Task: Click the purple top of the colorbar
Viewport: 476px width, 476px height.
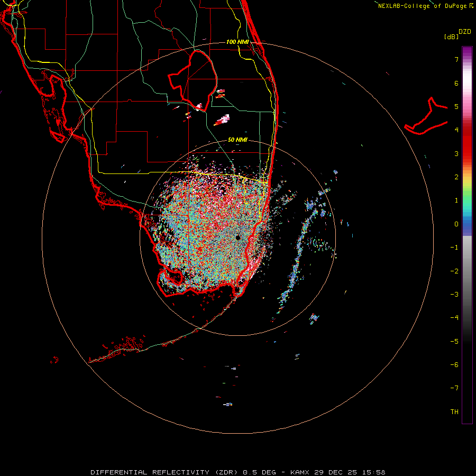Action: pos(467,52)
